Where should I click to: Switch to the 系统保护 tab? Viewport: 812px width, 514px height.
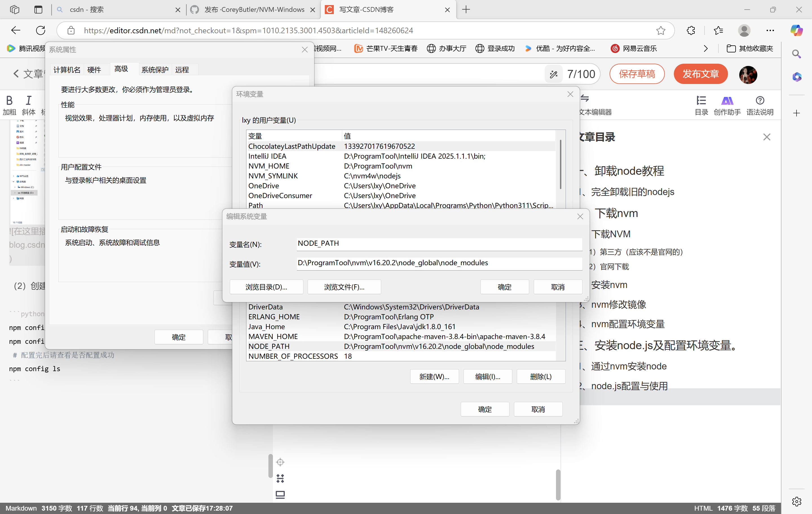tap(155, 70)
